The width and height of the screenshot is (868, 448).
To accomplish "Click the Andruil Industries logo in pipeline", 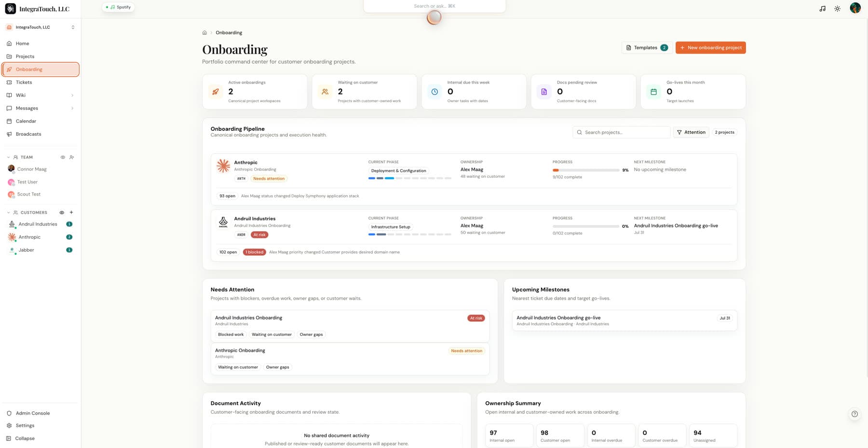I will [x=223, y=222].
